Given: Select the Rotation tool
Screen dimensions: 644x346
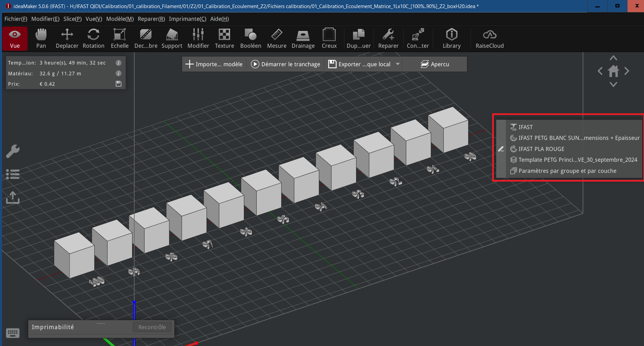Looking at the screenshot, I should tap(93, 39).
